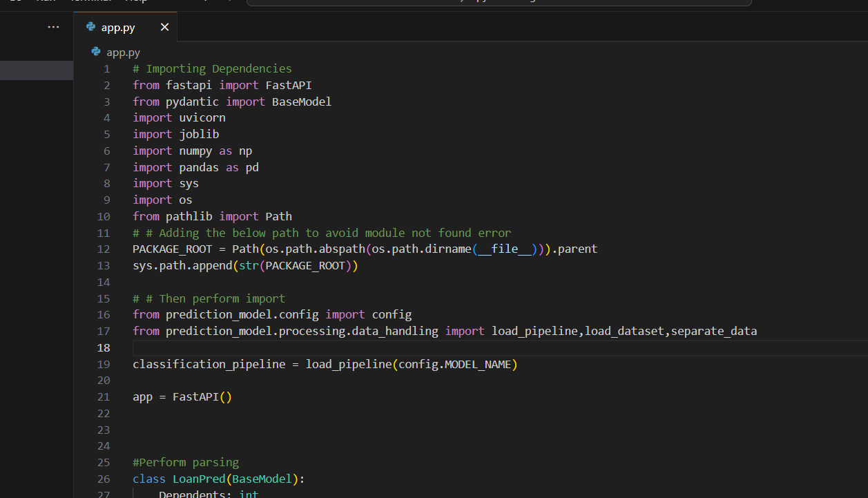Viewport: 868px width, 498px height.
Task: Click line number 12 in the gutter
Action: [104, 249]
